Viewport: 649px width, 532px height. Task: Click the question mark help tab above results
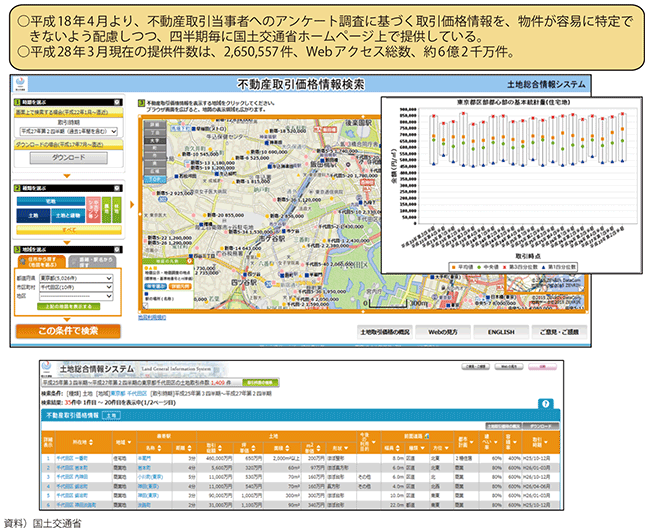click(546, 404)
